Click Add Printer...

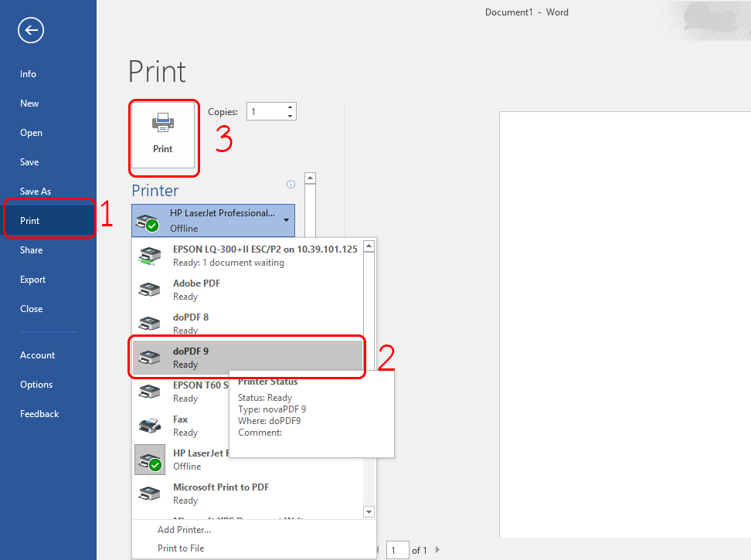(x=184, y=529)
